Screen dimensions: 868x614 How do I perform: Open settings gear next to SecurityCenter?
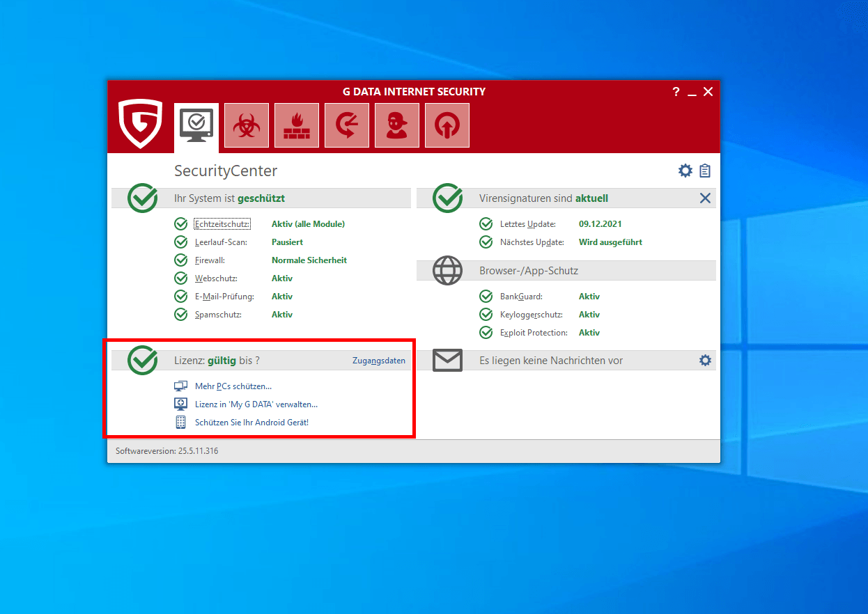(x=685, y=171)
